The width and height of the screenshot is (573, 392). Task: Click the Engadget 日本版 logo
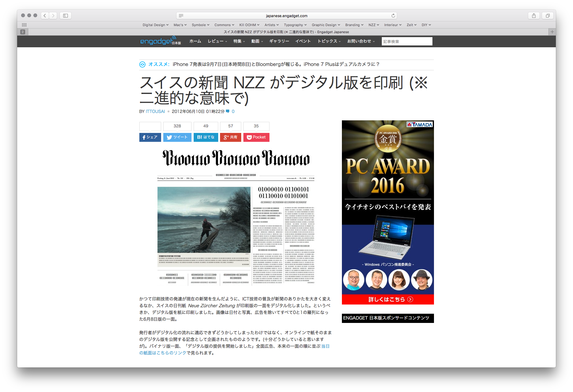pyautogui.click(x=160, y=41)
